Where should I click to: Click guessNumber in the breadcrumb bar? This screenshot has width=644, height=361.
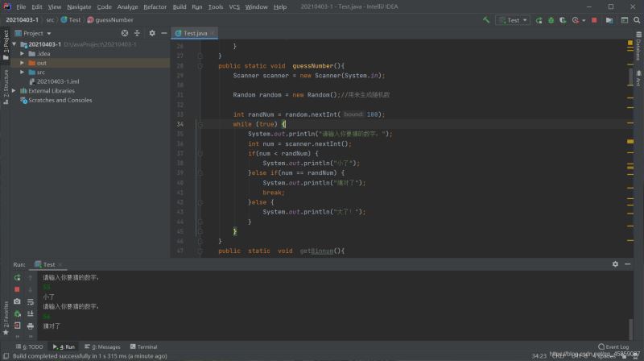[113, 19]
